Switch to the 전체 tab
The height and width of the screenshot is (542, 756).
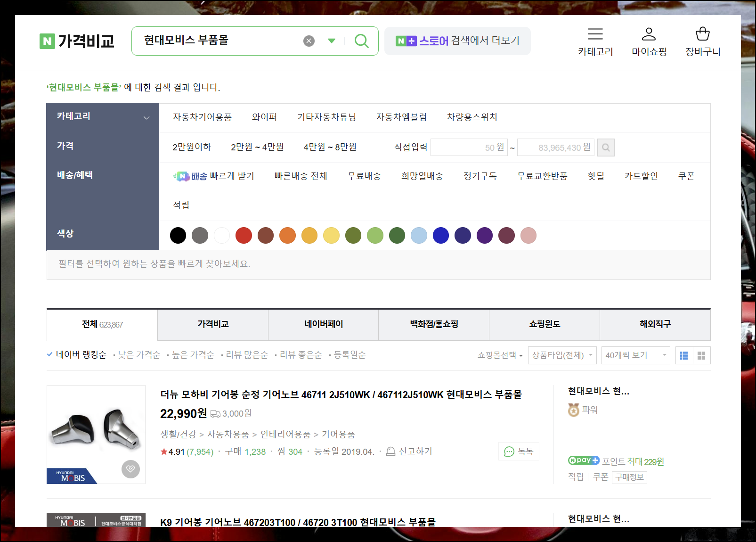click(102, 325)
